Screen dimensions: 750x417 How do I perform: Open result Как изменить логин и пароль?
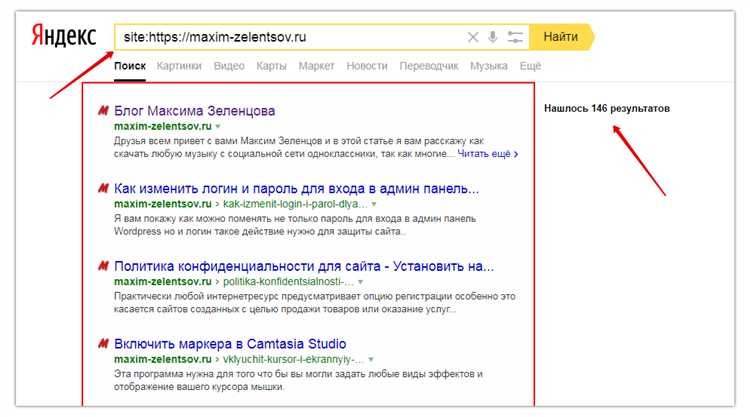click(x=296, y=188)
